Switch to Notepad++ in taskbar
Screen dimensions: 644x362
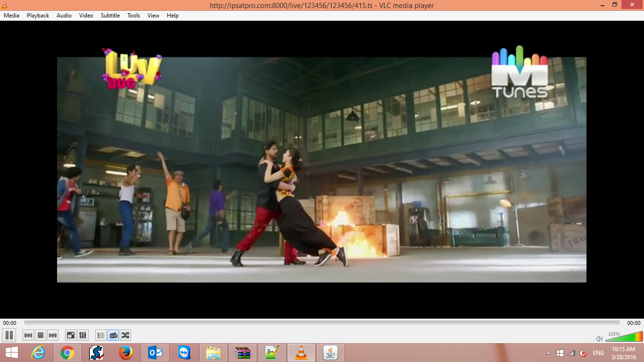(x=272, y=353)
